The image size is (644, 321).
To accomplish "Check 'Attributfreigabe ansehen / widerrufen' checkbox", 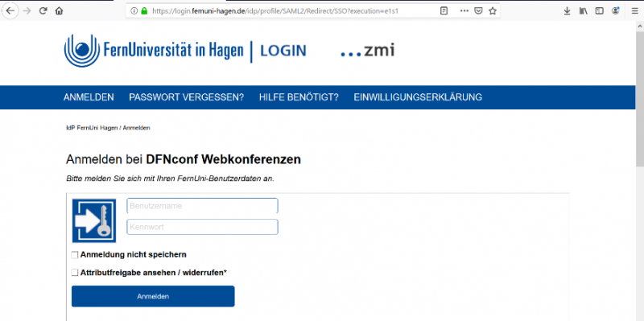I will [x=75, y=273].
